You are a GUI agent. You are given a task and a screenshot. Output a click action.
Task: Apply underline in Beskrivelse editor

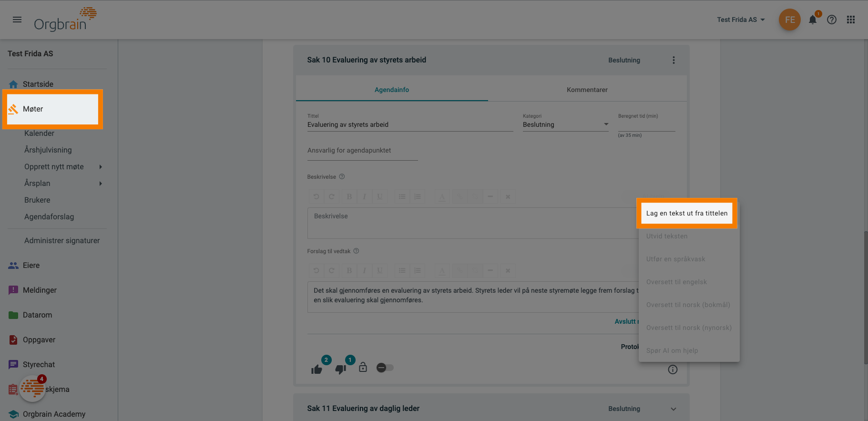click(380, 196)
